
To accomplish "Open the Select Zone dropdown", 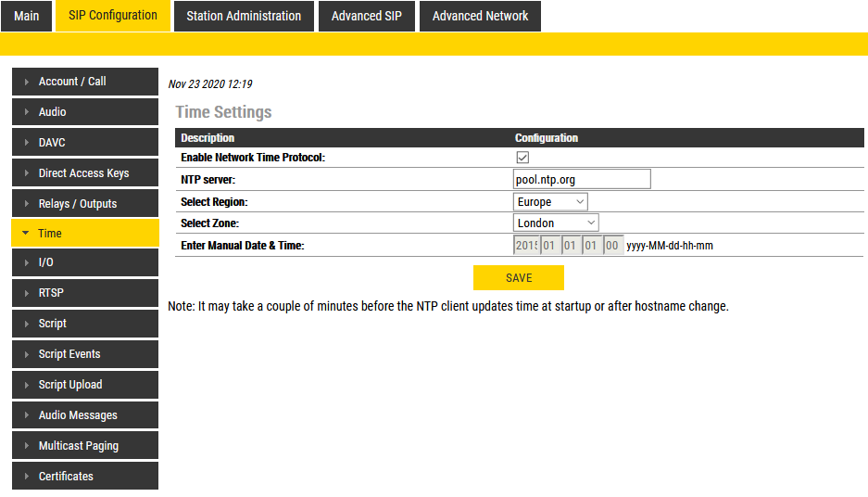I will pos(556,223).
